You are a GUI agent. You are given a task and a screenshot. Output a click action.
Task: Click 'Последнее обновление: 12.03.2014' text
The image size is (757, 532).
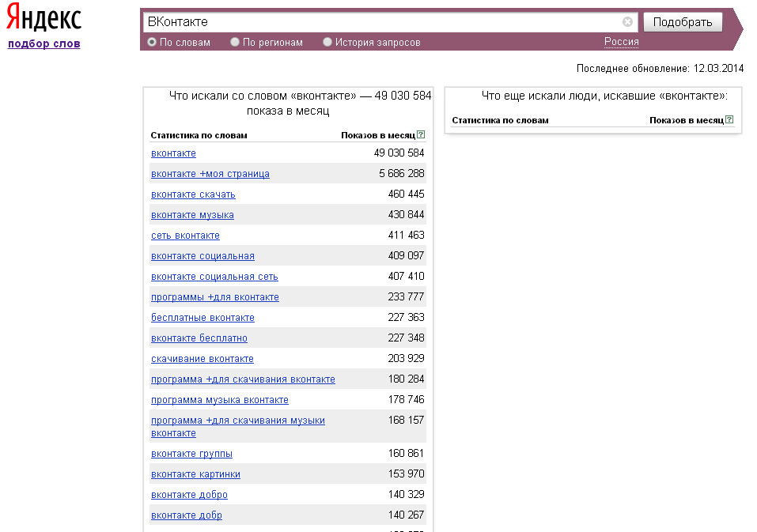click(660, 69)
